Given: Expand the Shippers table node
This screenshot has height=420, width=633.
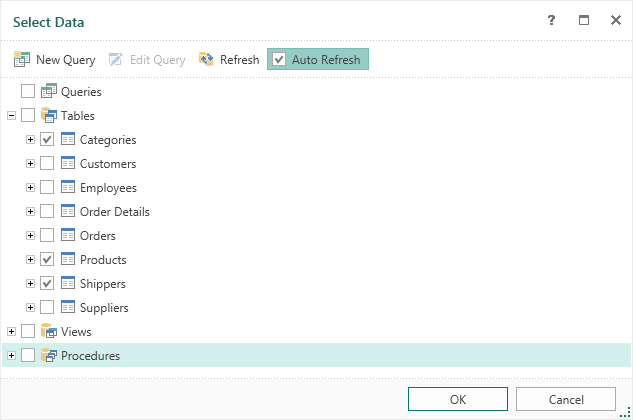Looking at the screenshot, I should point(31,284).
